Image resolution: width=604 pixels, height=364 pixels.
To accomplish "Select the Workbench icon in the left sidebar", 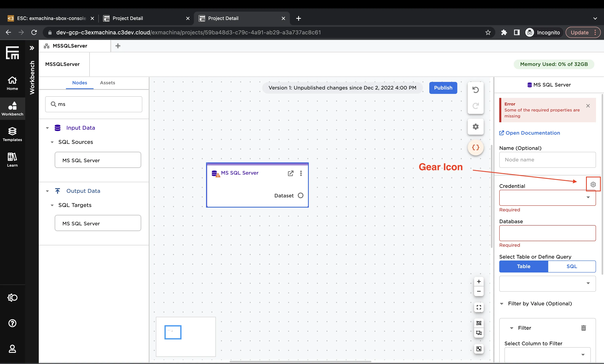I will click(x=12, y=108).
